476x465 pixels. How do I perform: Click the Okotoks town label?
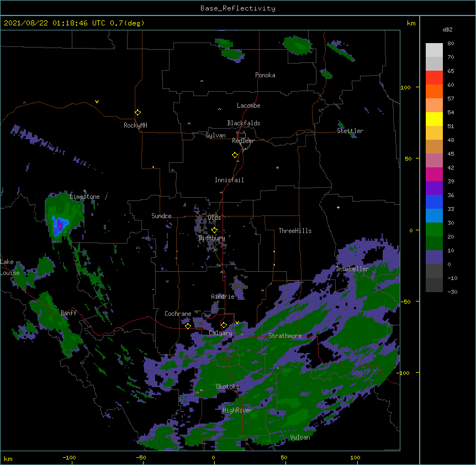pyautogui.click(x=228, y=387)
